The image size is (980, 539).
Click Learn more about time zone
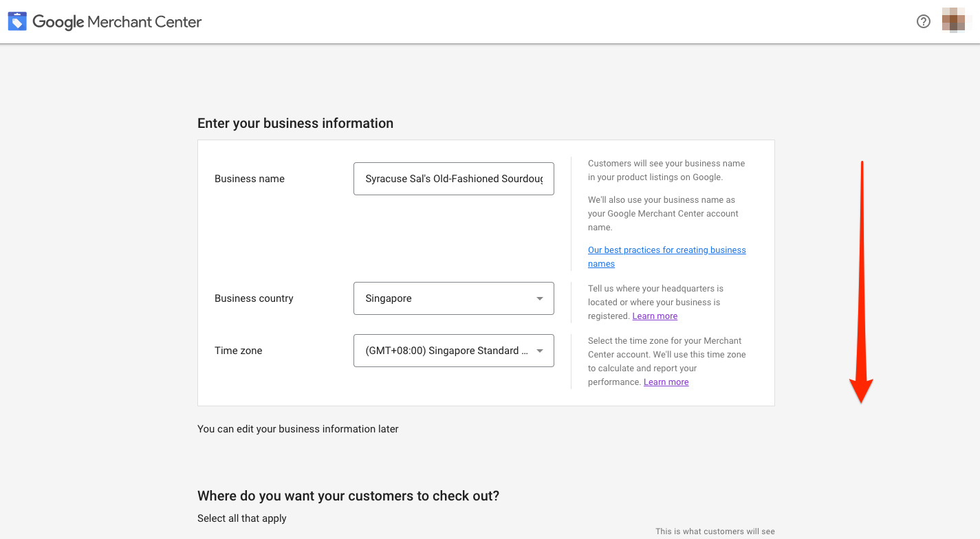click(x=666, y=382)
